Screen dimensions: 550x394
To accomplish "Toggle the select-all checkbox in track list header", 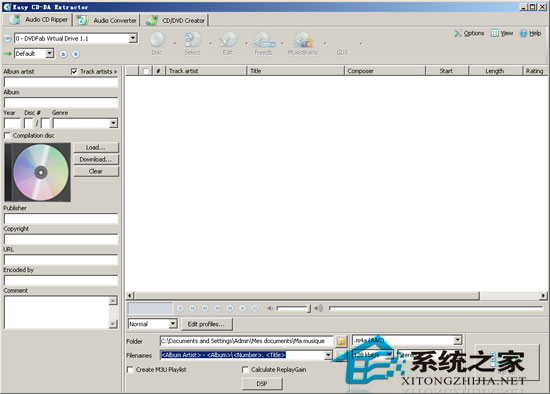I will click(x=146, y=71).
